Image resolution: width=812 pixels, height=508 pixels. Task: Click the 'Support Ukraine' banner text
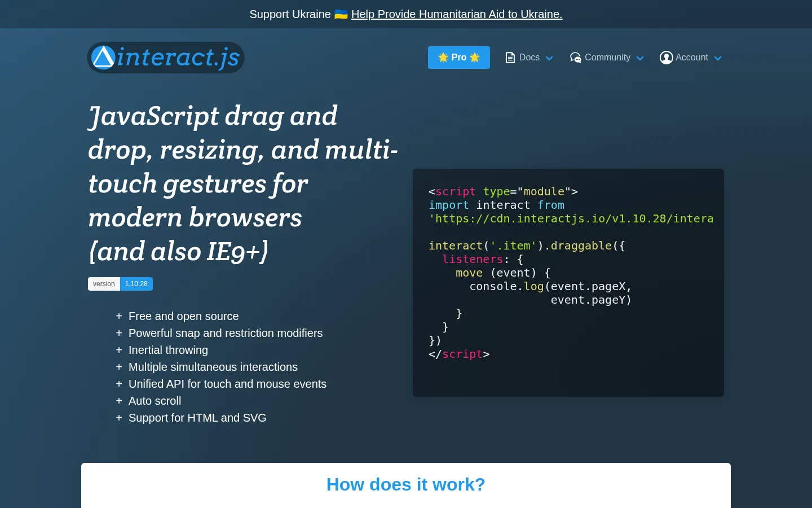(x=290, y=14)
